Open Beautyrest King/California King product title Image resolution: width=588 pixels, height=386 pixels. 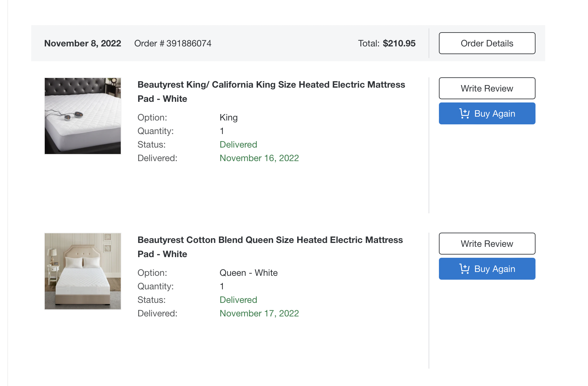pyautogui.click(x=271, y=92)
